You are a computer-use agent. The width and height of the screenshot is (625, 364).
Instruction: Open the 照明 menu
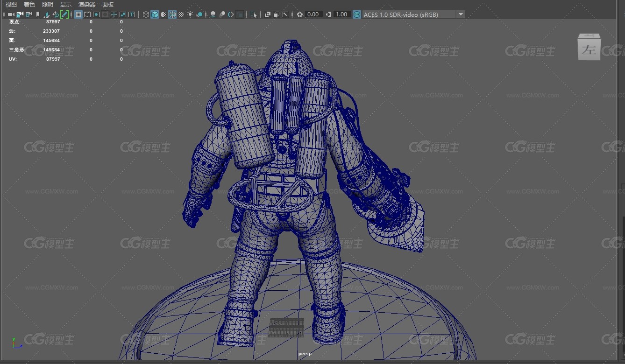pos(48,4)
